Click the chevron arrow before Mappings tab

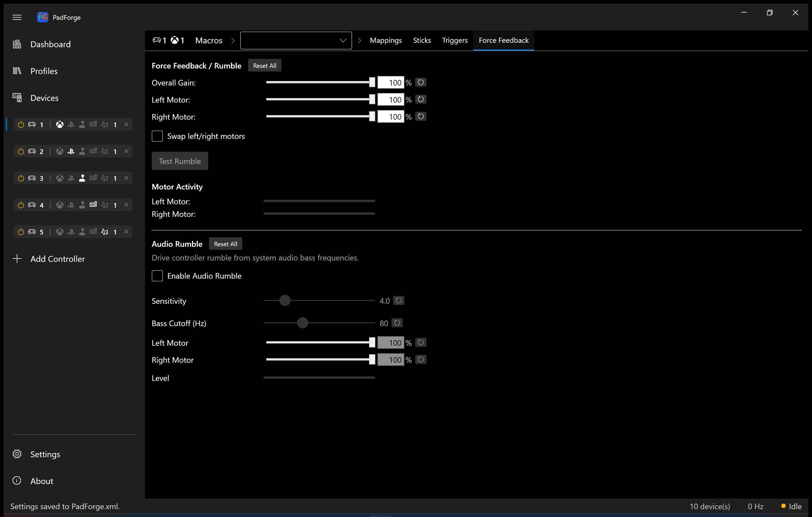pos(359,41)
